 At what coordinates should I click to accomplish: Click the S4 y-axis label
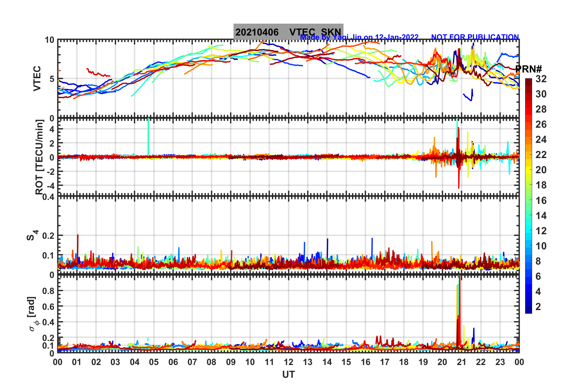(x=32, y=235)
